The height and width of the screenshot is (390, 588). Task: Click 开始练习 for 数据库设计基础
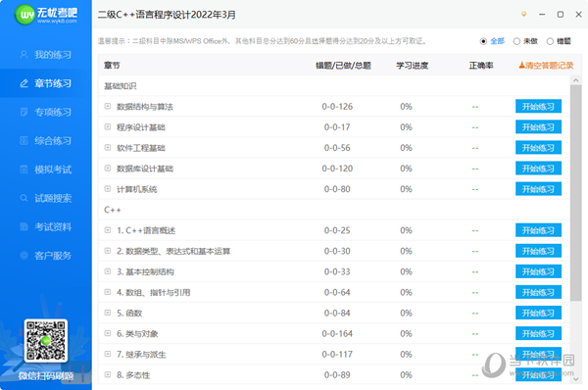538,169
